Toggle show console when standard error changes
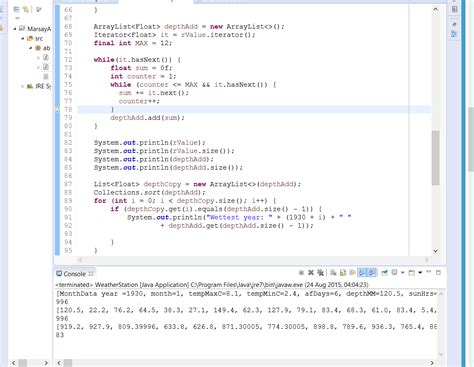 coord(372,273)
